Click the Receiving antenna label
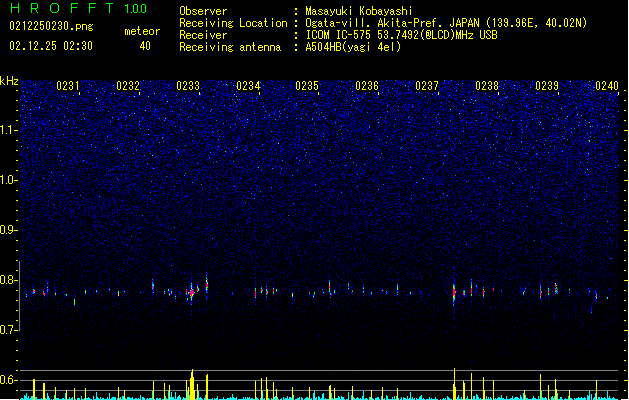Image resolution: width=629 pixels, height=400 pixels. tap(230, 47)
